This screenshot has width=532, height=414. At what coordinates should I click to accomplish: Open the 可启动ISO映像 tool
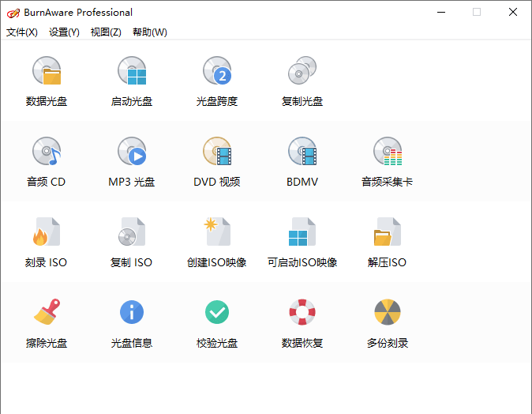click(302, 243)
